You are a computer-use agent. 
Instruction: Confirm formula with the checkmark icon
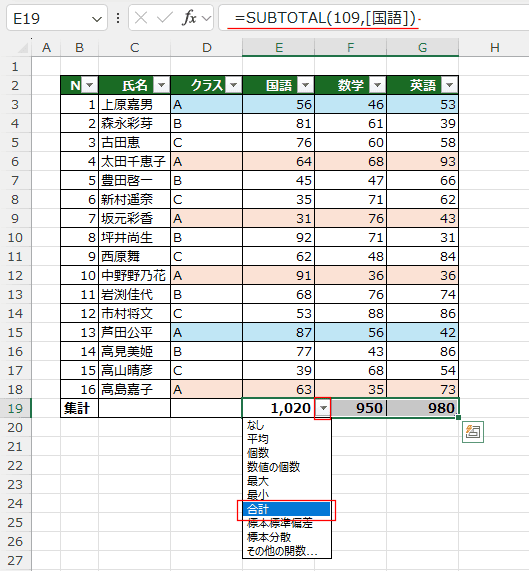pyautogui.click(x=164, y=17)
